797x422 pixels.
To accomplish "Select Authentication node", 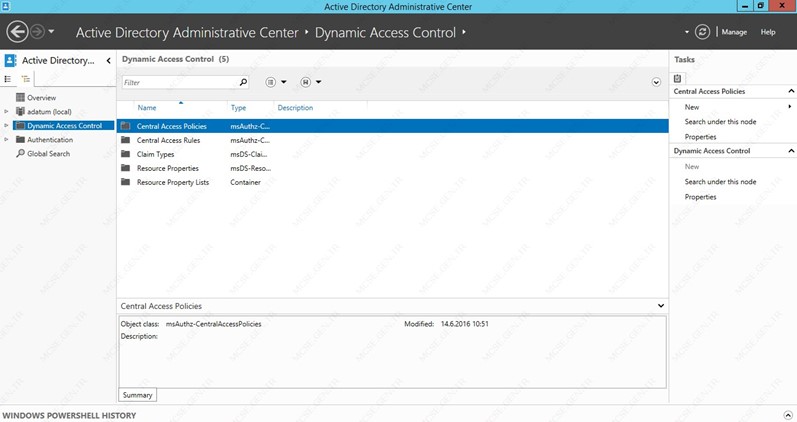I will (x=50, y=140).
